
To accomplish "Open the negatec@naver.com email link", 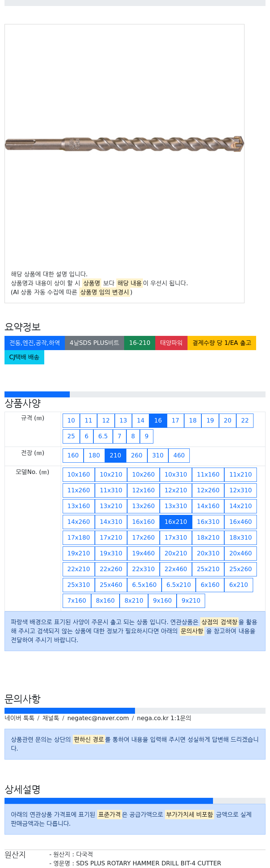I will (98, 718).
